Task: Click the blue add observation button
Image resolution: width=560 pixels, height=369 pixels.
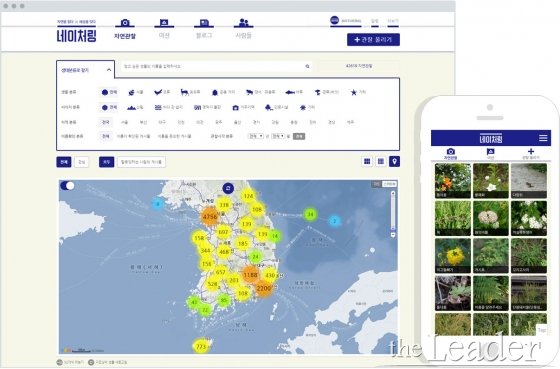Action: point(373,40)
